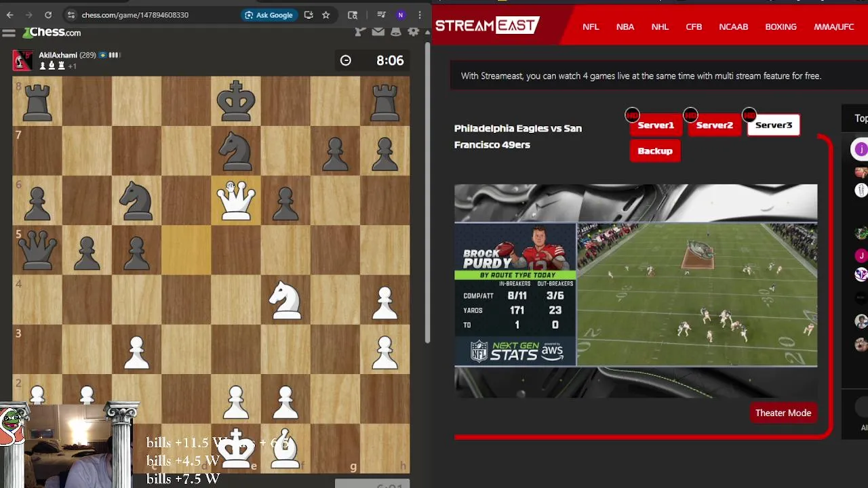Click the browser back arrow
This screenshot has width=868, height=488.
pos(10,15)
